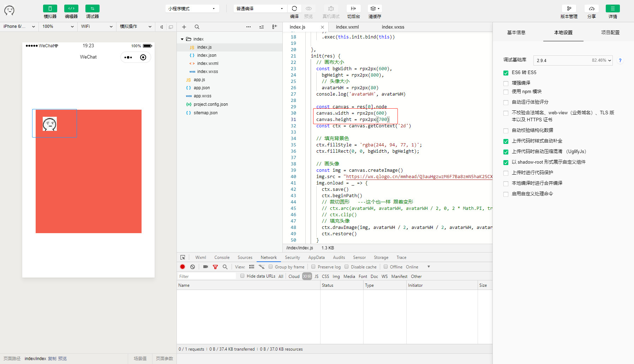
Task: Search files with magnifier icon
Action: tap(197, 27)
